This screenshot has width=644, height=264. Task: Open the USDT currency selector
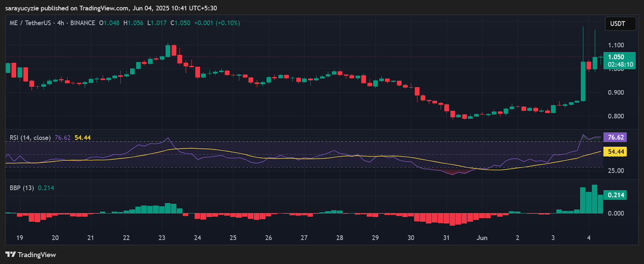point(620,24)
